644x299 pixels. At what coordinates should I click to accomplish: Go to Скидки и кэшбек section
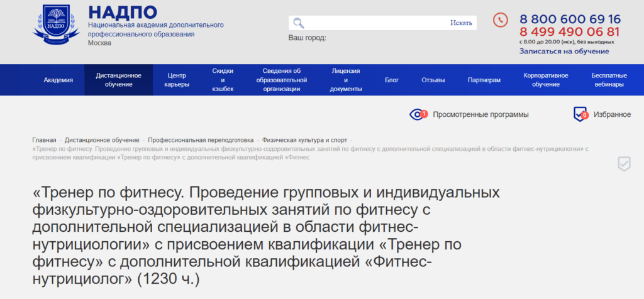point(223,80)
